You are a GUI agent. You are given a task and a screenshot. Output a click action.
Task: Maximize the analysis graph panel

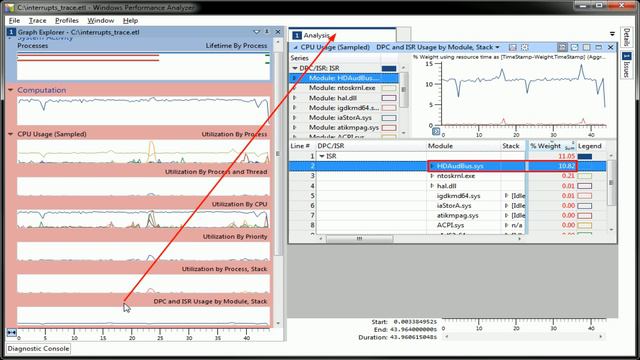[598, 47]
